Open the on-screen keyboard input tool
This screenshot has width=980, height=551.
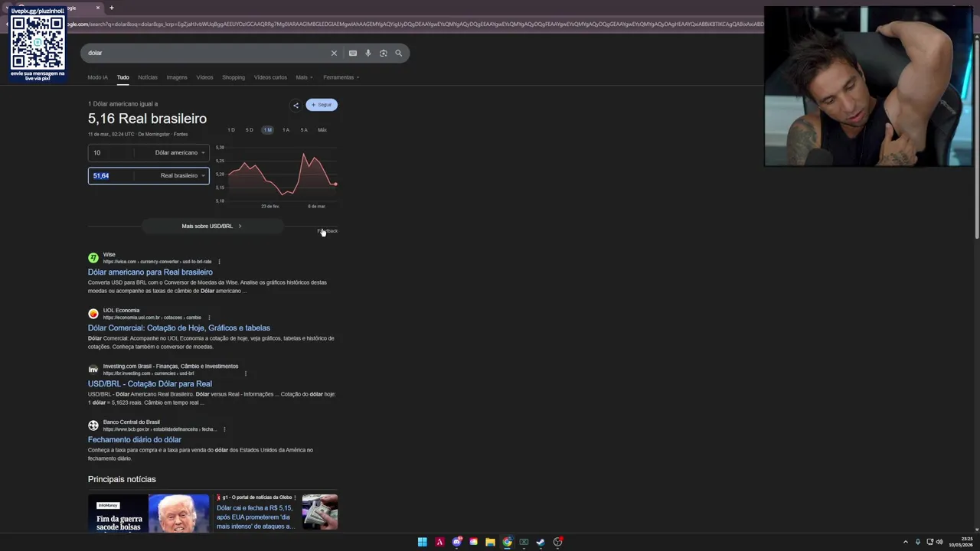click(352, 53)
